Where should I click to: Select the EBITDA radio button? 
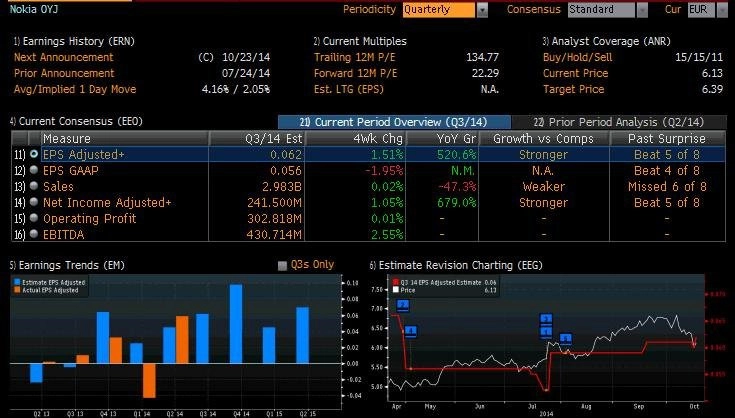coord(34,234)
